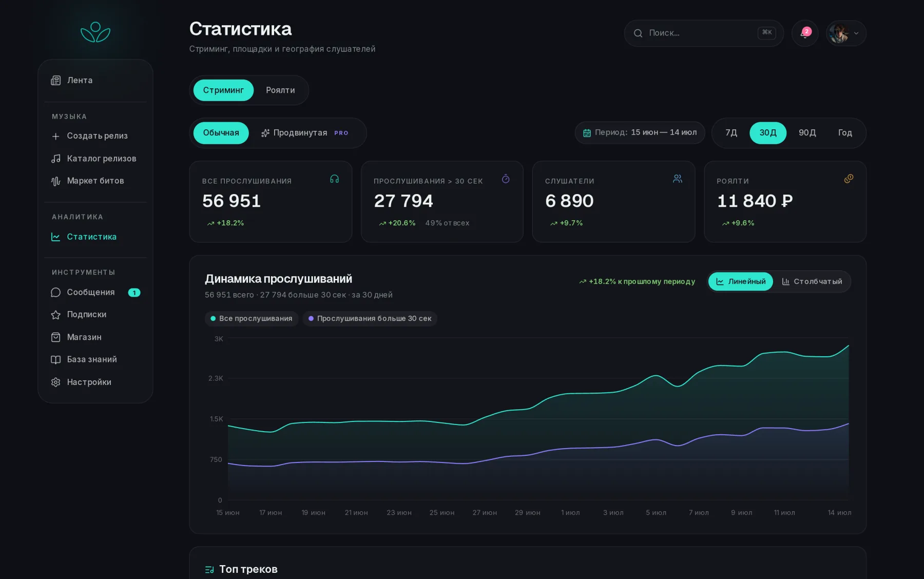Click the gear icon for Настройки
The image size is (924, 579).
(x=56, y=382)
